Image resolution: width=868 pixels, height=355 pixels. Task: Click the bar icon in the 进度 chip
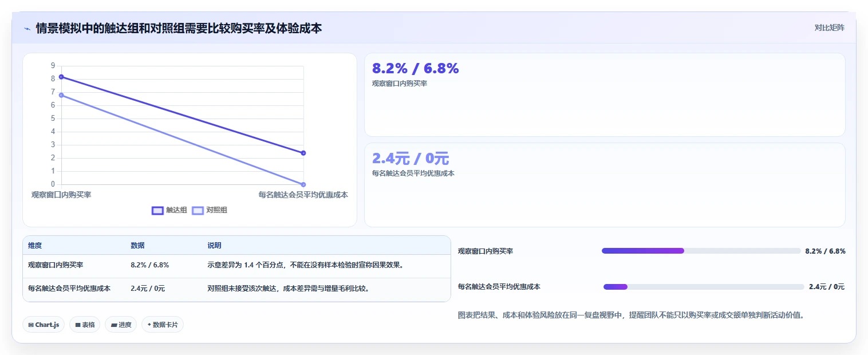click(x=114, y=325)
